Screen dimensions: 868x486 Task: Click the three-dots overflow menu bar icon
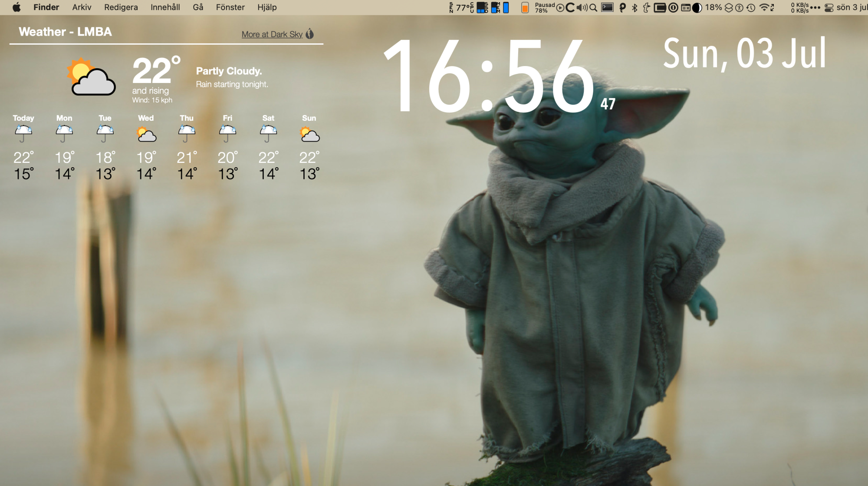pyautogui.click(x=815, y=8)
